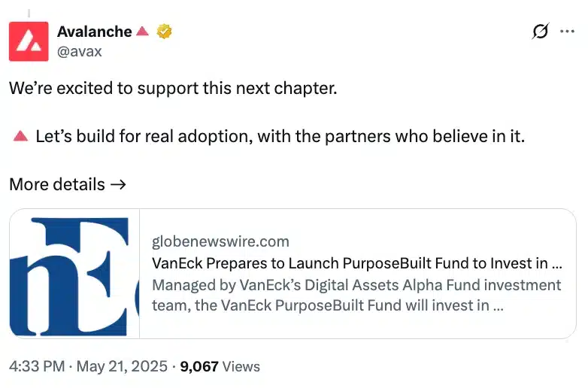Click the GlobeNewswire logo thumbnail
Screen dimensions: 588x388
pyautogui.click(x=74, y=274)
